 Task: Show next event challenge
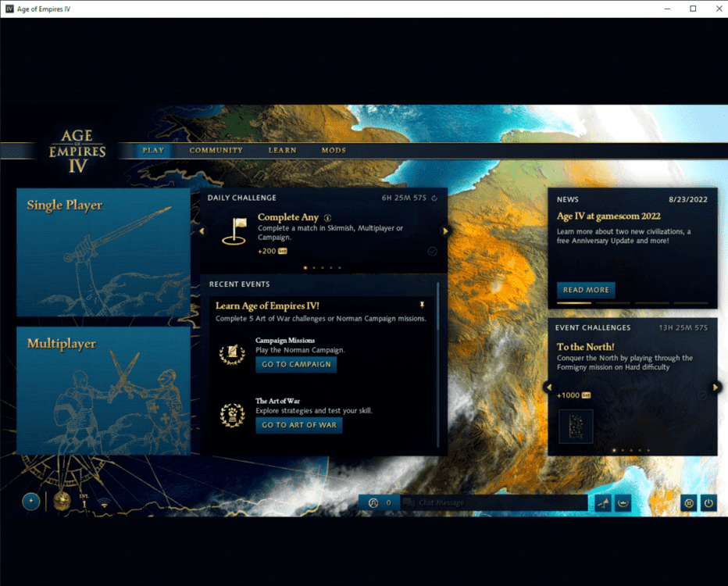[716, 387]
